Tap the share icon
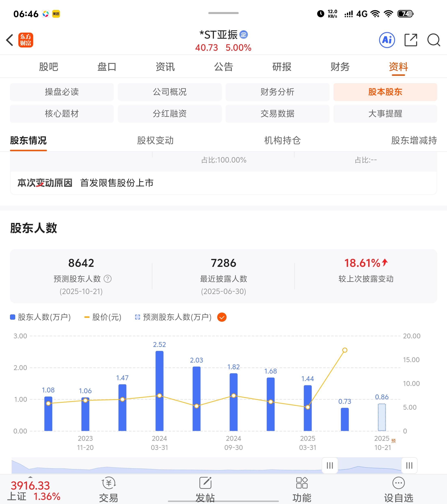Image resolution: width=447 pixels, height=504 pixels. coord(411,40)
